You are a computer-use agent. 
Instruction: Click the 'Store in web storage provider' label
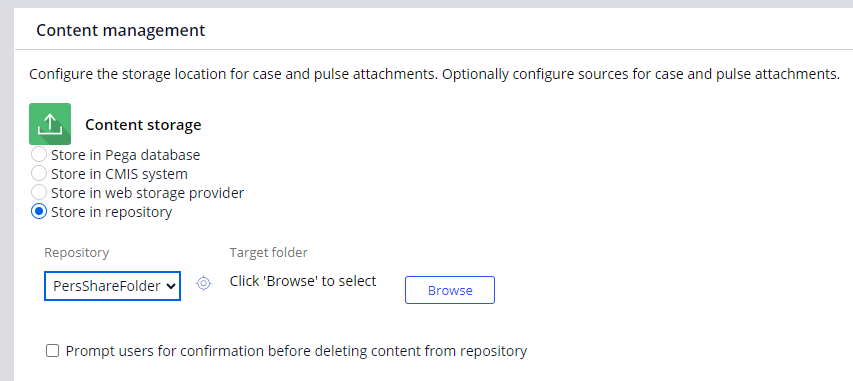147,193
